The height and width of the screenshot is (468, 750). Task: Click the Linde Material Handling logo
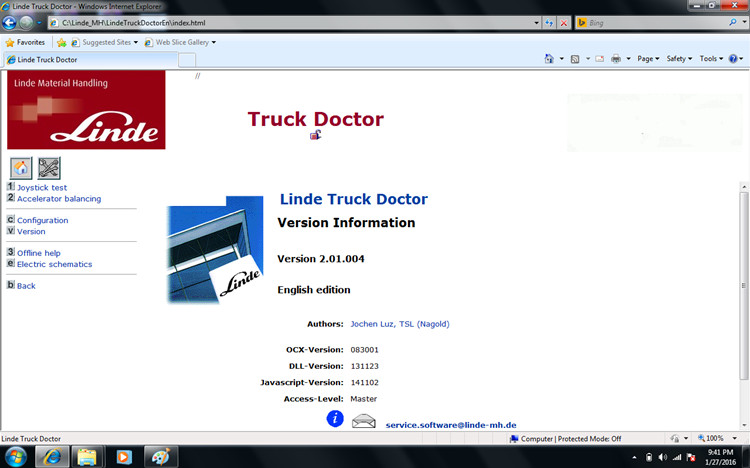coord(86,110)
